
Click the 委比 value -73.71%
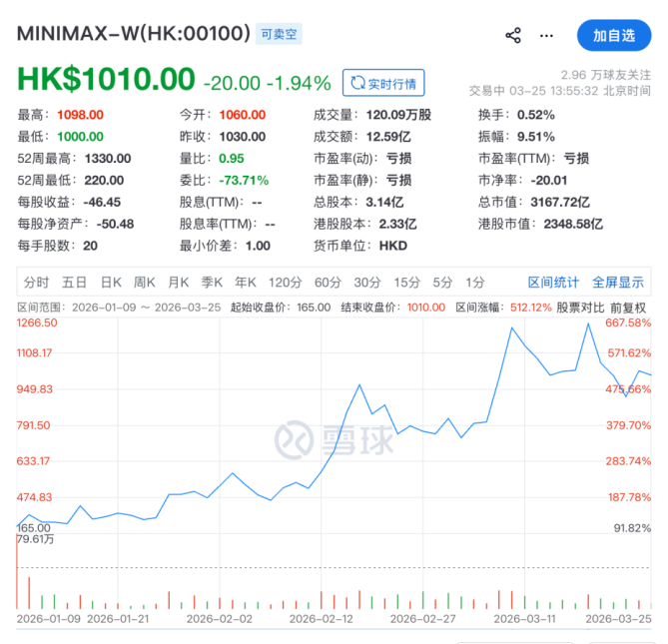pyautogui.click(x=244, y=180)
